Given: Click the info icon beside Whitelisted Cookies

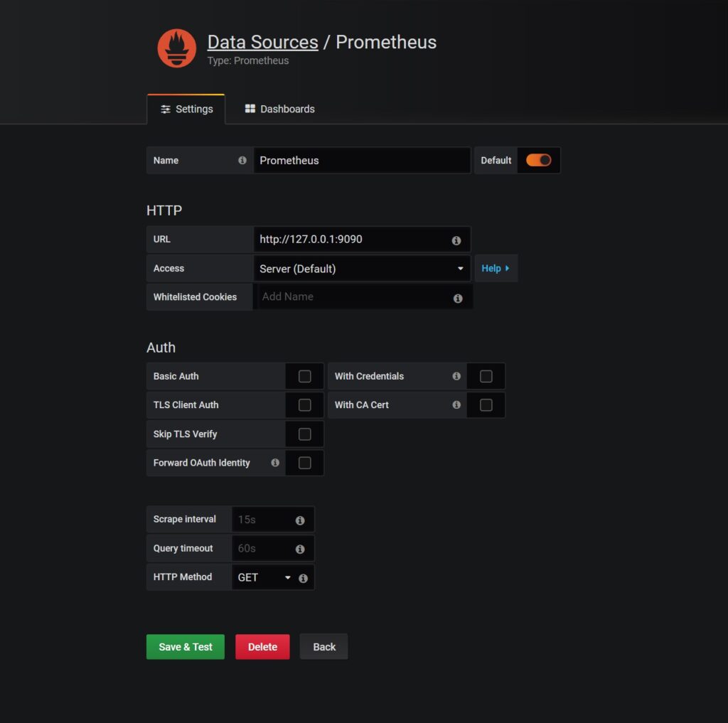Looking at the screenshot, I should click(x=458, y=297).
